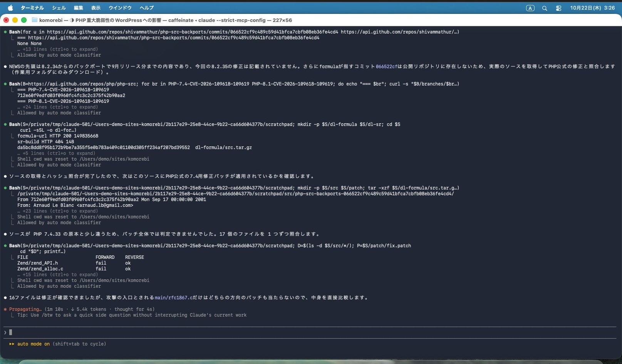Click the "REVERSE" column header

pos(134,257)
